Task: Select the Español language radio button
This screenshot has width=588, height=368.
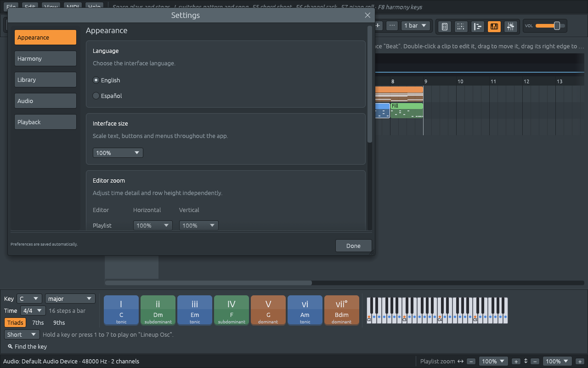Action: (x=96, y=96)
